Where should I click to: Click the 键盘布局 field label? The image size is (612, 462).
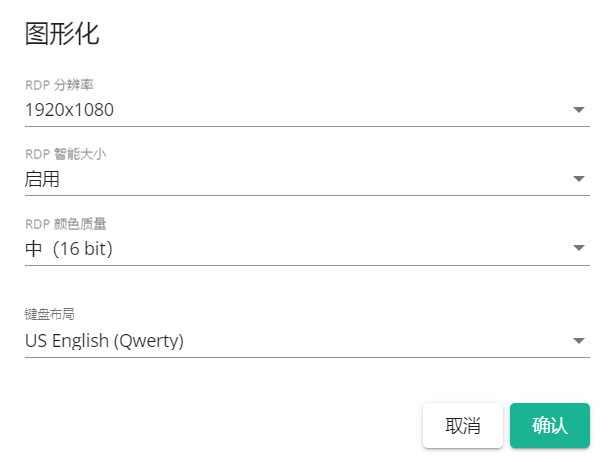click(x=50, y=315)
